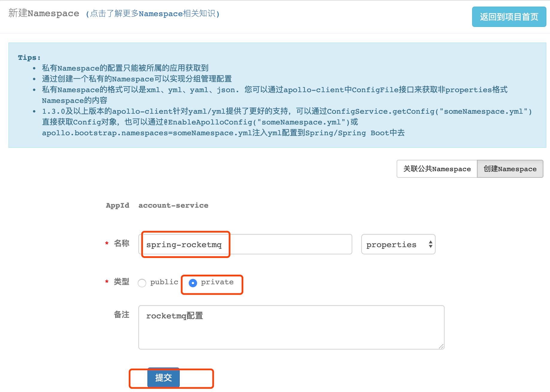
Task: Click the account-service AppId value
Action: 173,205
